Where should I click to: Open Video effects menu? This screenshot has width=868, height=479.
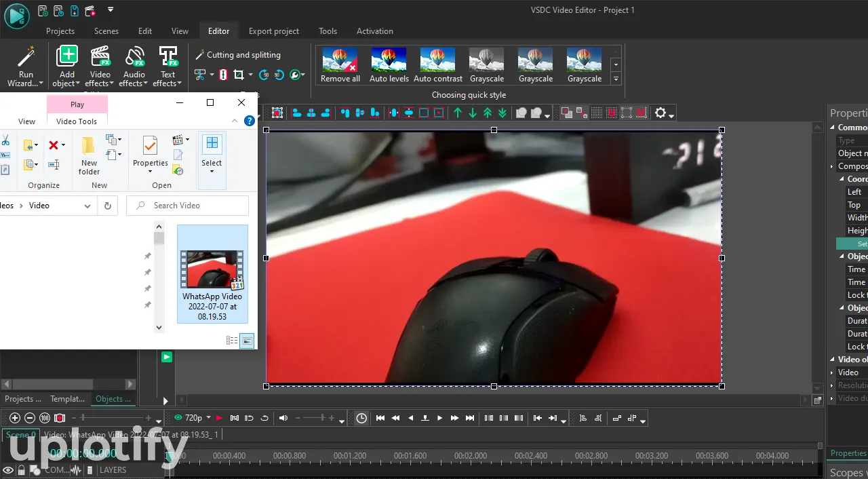100,66
